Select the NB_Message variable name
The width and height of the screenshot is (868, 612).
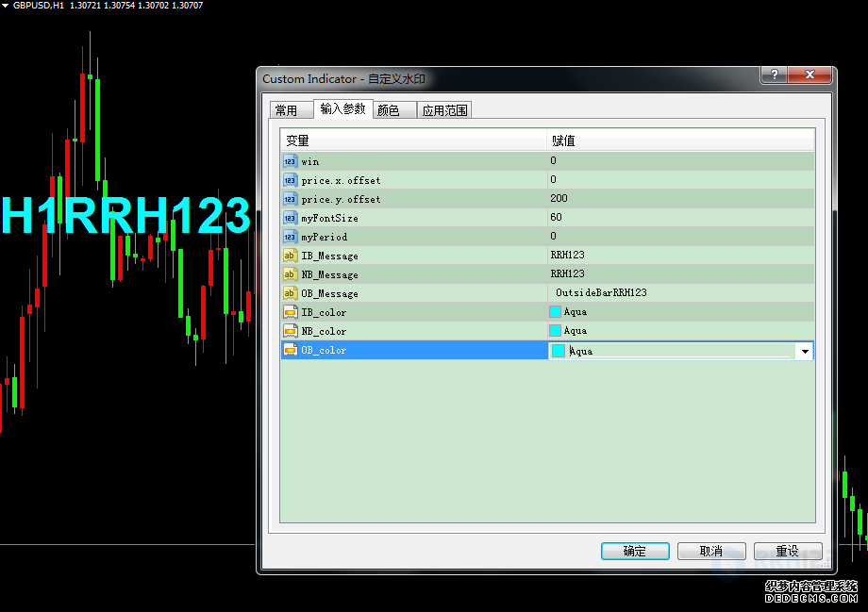329,274
